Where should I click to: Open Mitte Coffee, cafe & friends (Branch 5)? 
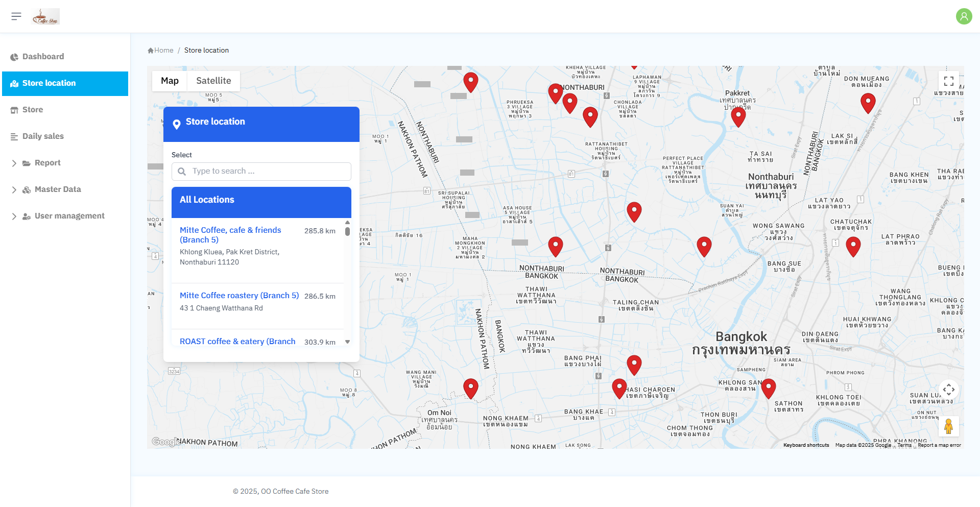click(x=230, y=235)
